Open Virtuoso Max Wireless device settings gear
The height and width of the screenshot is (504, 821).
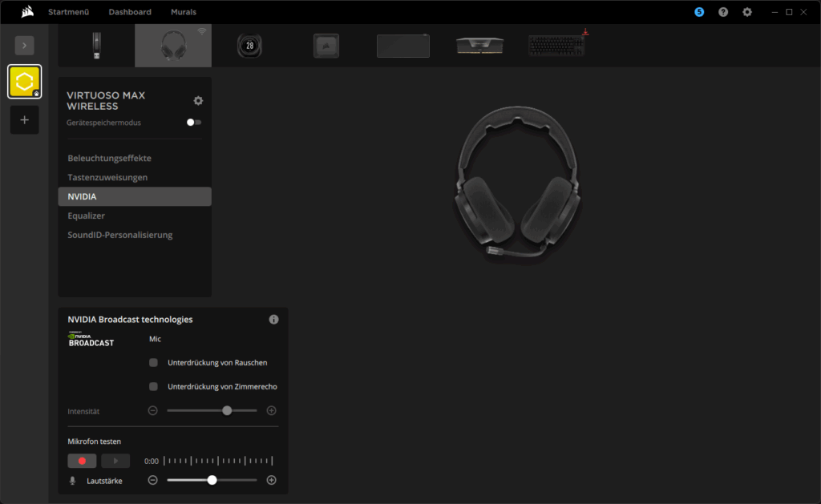point(198,101)
